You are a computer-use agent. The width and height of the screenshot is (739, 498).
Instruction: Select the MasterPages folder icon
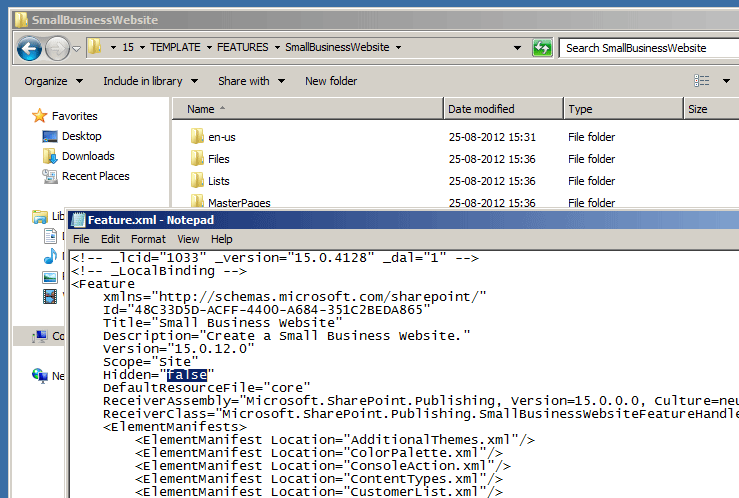[x=197, y=201]
